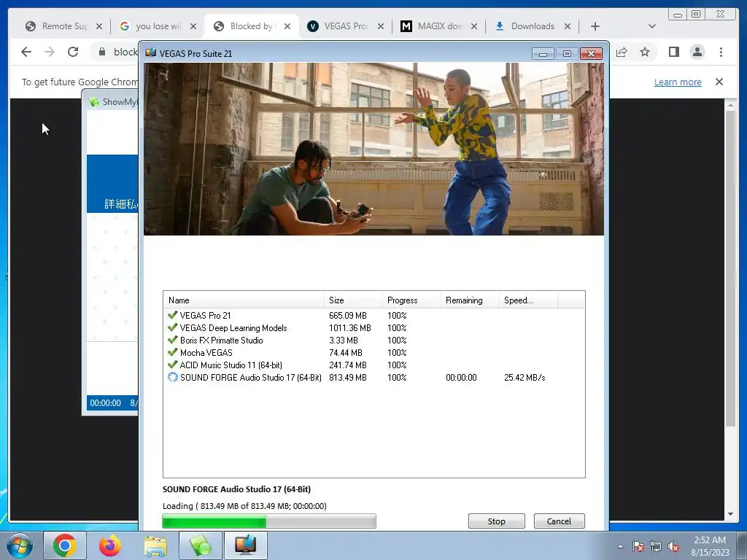Open Firefox from the taskbar
Image resolution: width=747 pixels, height=560 pixels.
[110, 545]
